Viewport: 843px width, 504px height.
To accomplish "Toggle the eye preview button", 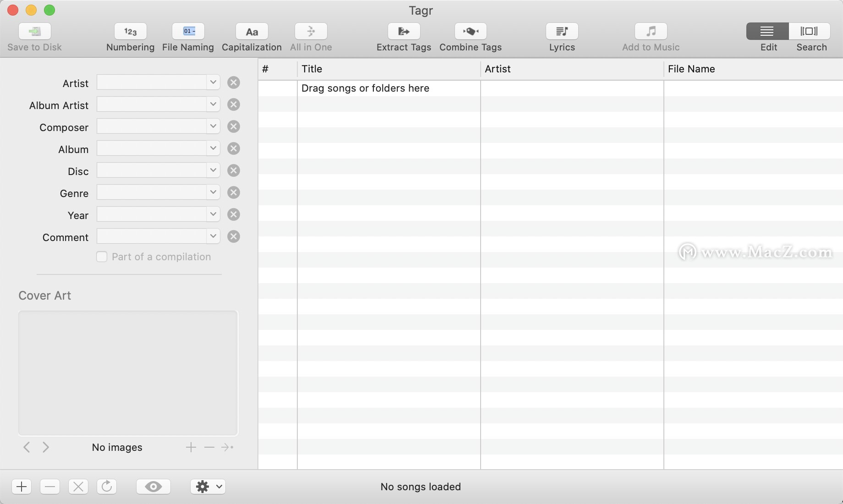I will [153, 486].
